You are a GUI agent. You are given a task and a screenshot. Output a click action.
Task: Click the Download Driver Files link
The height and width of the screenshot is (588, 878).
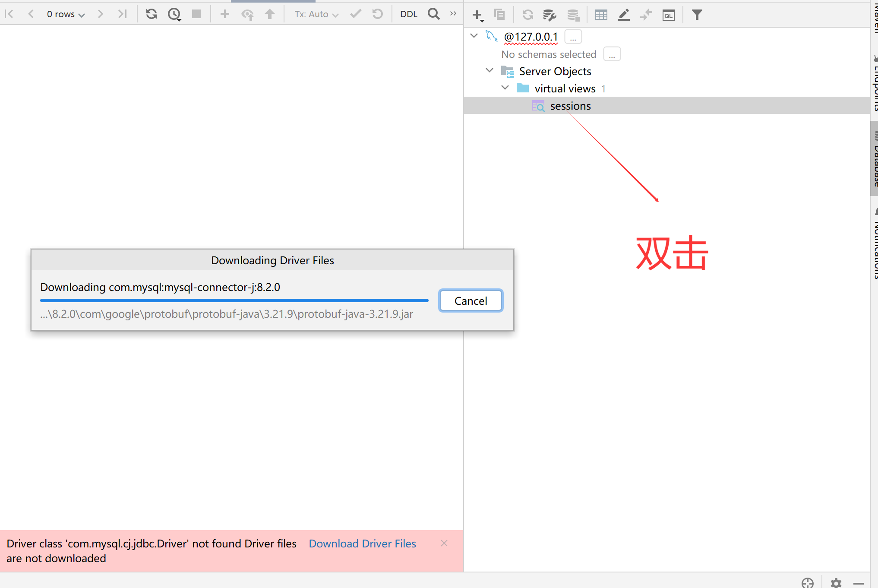pyautogui.click(x=362, y=544)
